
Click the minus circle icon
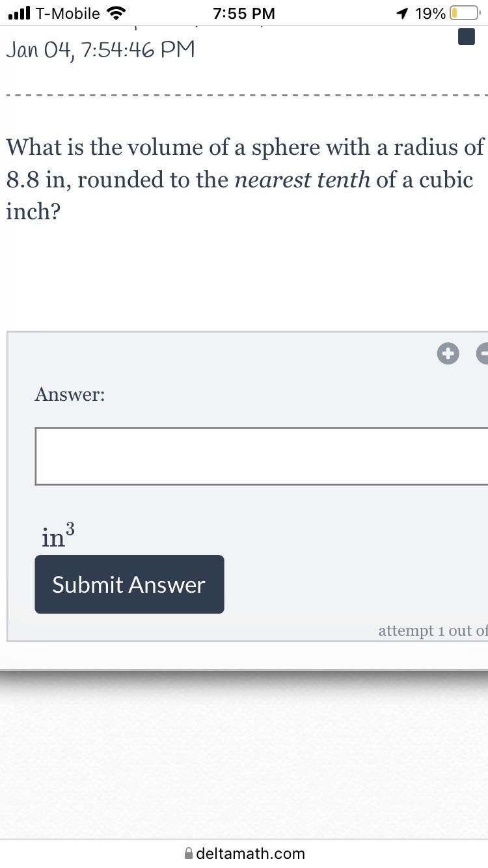coord(483,354)
